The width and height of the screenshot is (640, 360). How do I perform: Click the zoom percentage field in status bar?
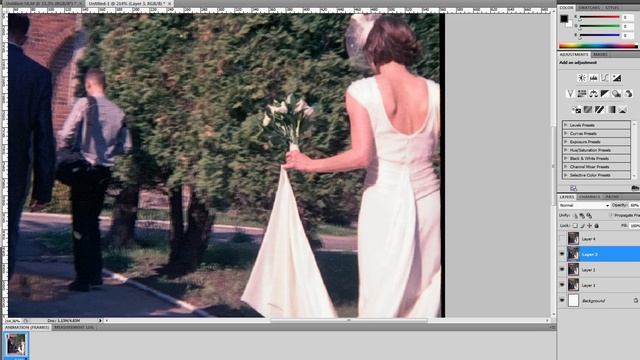(x=12, y=321)
